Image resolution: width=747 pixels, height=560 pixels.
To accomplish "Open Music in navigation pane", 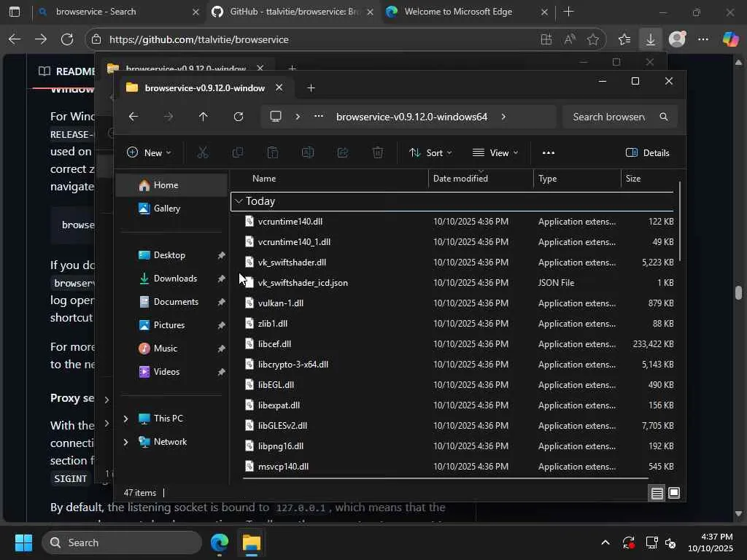I will click(x=171, y=349).
